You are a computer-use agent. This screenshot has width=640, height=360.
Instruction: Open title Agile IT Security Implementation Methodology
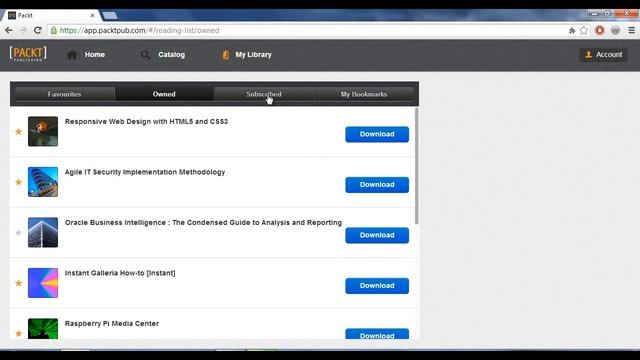pos(145,172)
